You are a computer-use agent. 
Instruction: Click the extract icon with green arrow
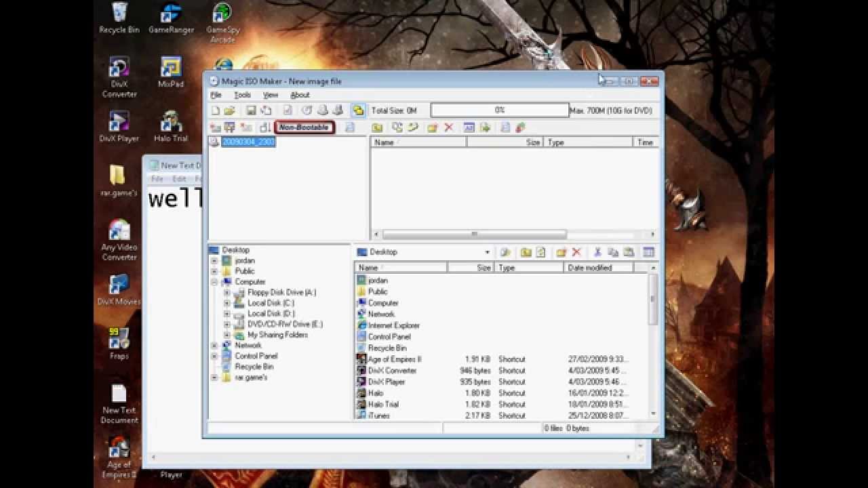click(x=485, y=127)
